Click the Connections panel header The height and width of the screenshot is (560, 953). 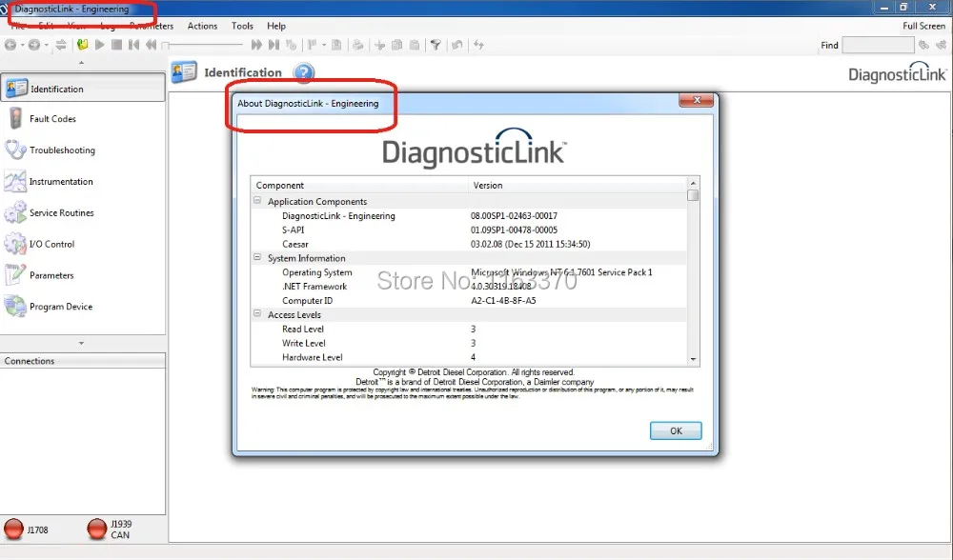pyautogui.click(x=83, y=361)
